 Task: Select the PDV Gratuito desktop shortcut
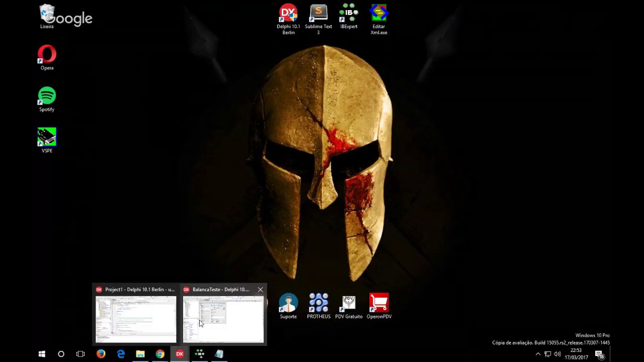tap(349, 307)
